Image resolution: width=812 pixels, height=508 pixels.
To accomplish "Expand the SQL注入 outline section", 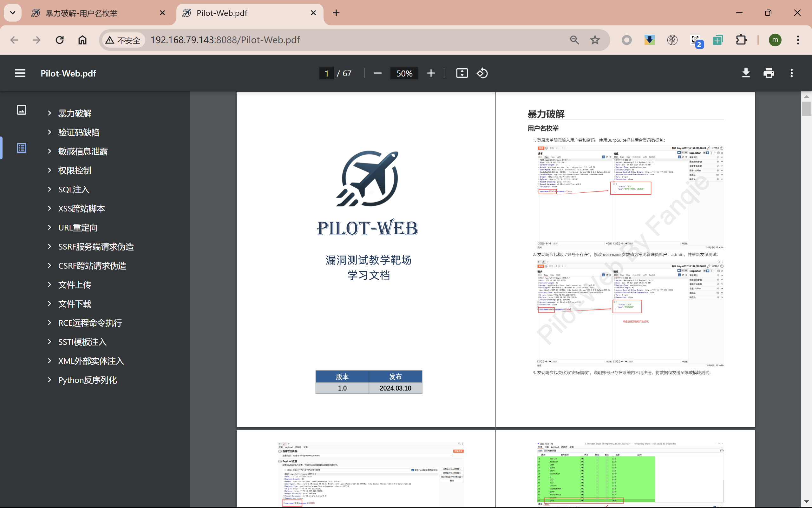I will pyautogui.click(x=49, y=189).
